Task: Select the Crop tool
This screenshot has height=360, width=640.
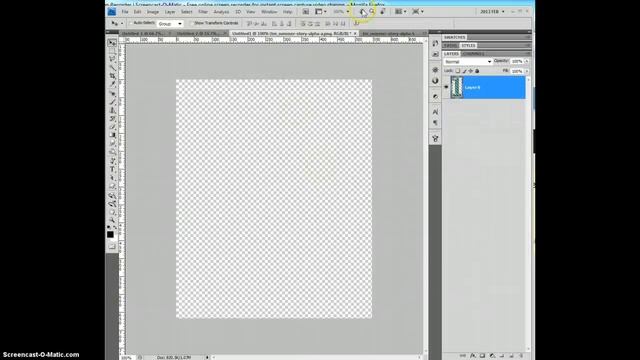Action: pos(112,76)
